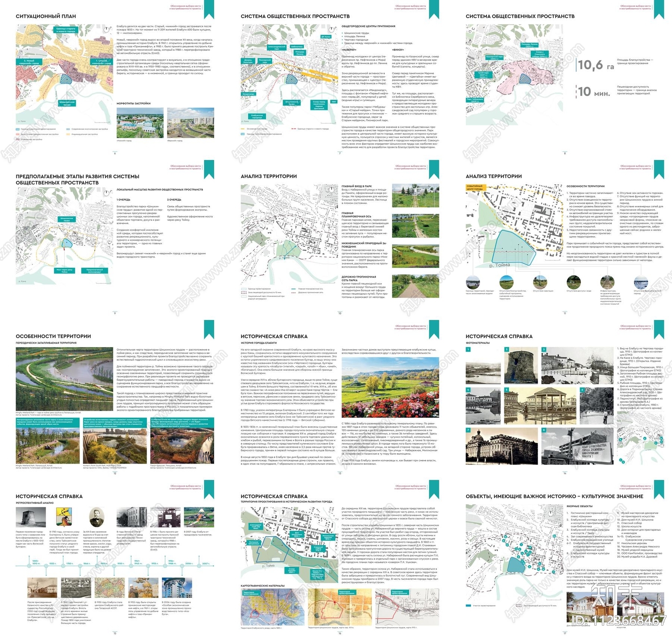
Task: Click the 'Елабужское городище' map label
Action: tap(257, 116)
